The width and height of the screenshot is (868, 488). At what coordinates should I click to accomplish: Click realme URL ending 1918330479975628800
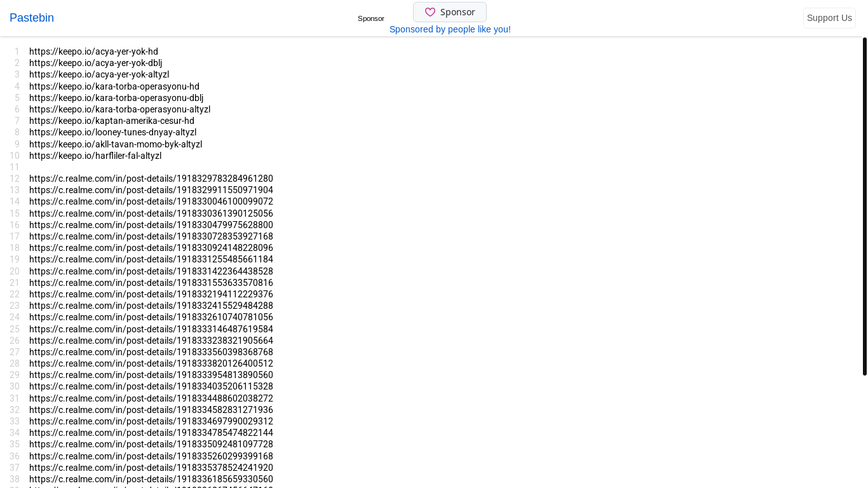(151, 225)
